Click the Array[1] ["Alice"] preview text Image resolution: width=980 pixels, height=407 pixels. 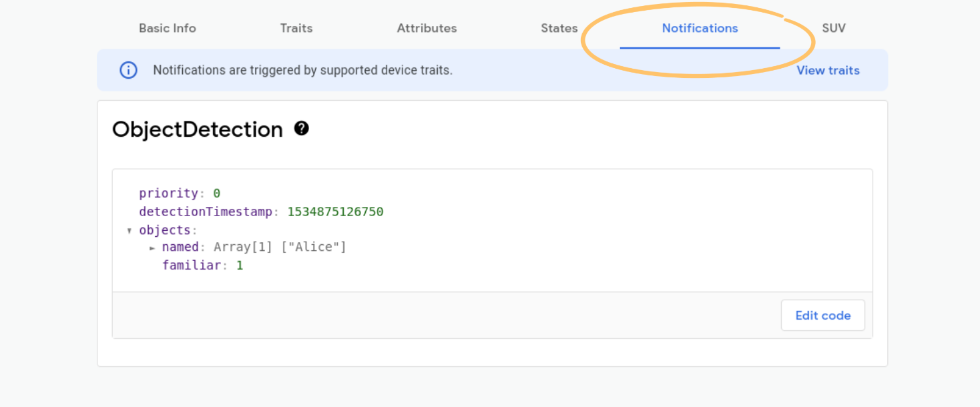coord(280,247)
